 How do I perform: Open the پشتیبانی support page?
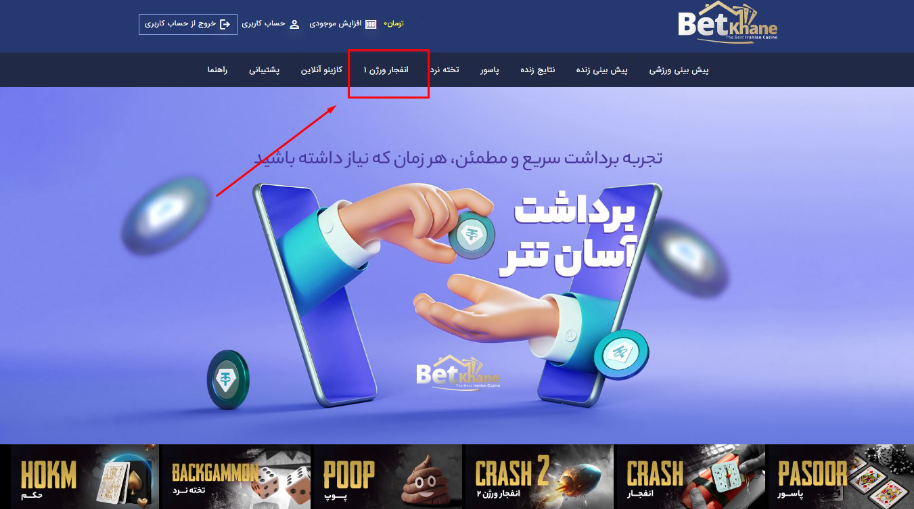pos(264,70)
